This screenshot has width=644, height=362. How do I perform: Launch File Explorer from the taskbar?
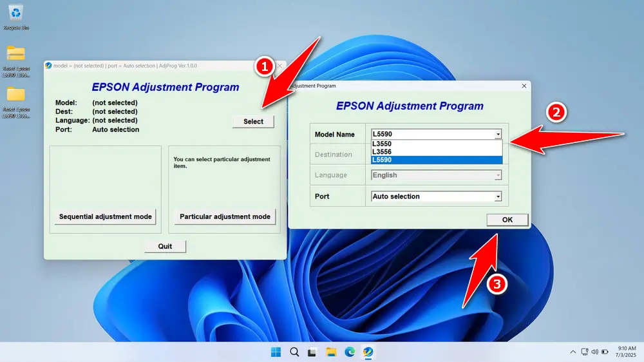[x=331, y=352]
